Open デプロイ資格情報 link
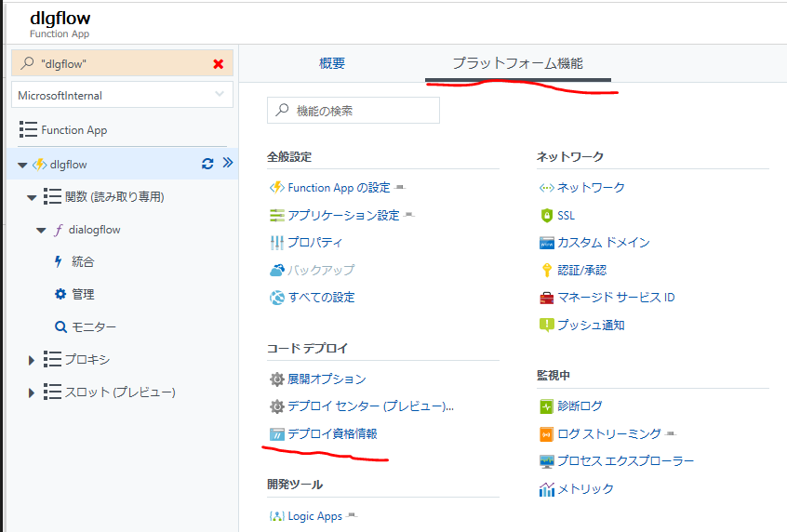Viewport: 787px width, 532px height. 332,433
